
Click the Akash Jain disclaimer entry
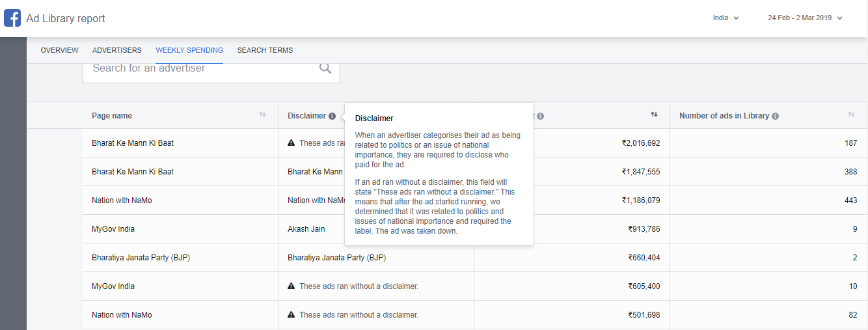(x=306, y=229)
